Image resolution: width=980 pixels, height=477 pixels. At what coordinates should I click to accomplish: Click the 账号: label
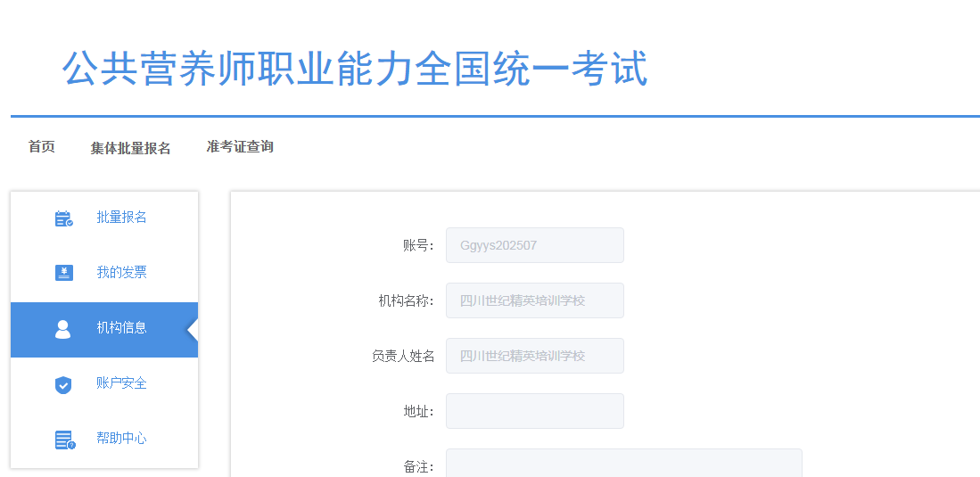click(419, 246)
